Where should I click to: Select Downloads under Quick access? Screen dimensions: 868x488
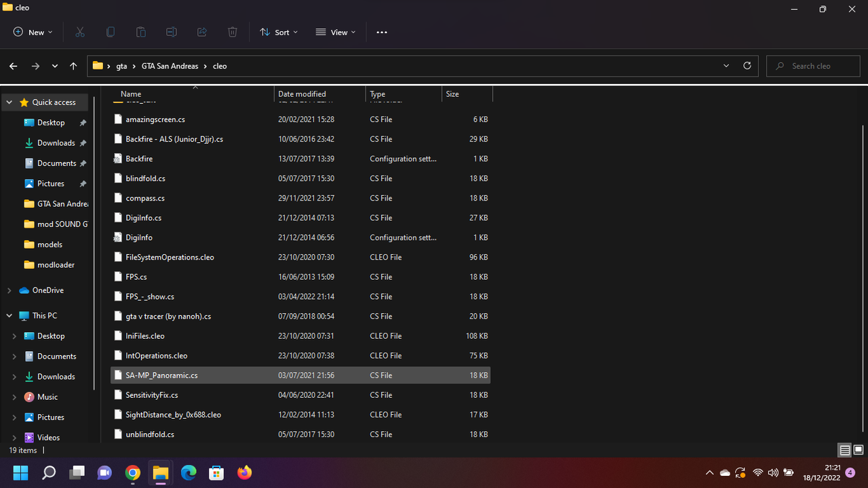[x=56, y=143]
